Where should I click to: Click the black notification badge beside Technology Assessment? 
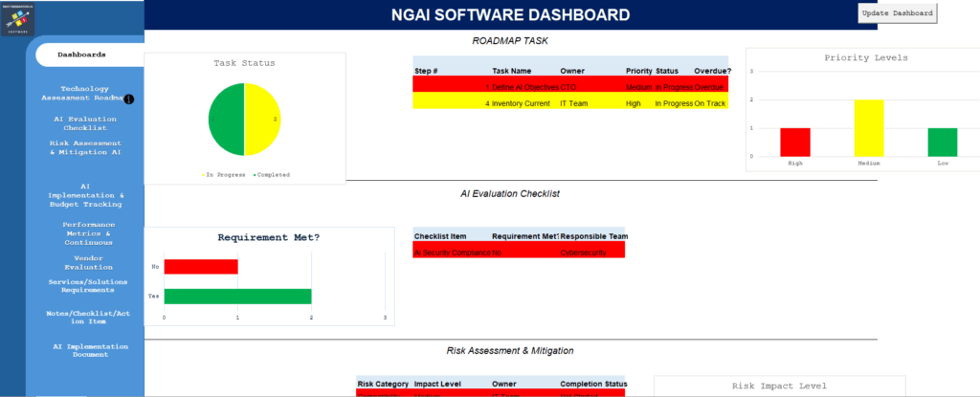click(x=129, y=99)
